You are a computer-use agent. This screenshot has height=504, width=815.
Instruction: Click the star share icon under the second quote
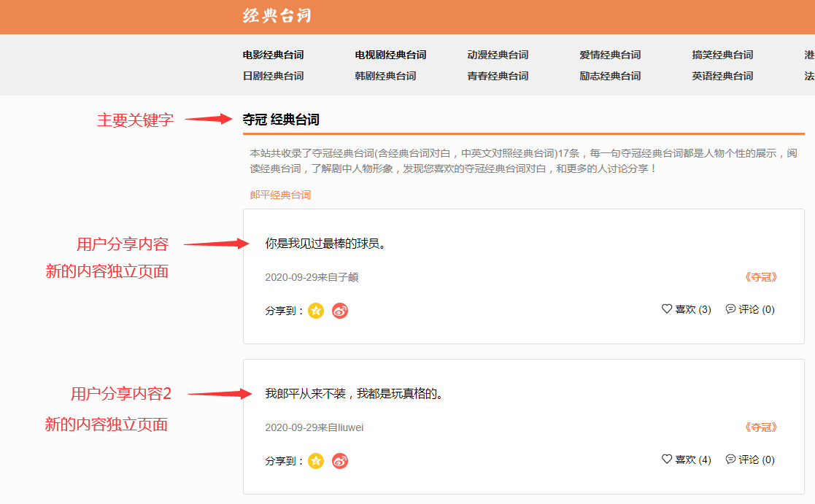315,461
